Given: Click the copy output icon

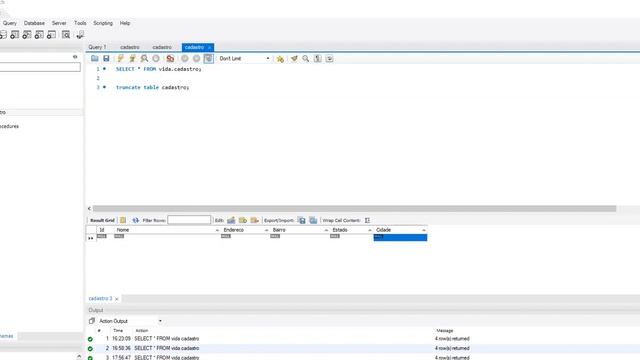Looking at the screenshot, I should tap(91, 321).
